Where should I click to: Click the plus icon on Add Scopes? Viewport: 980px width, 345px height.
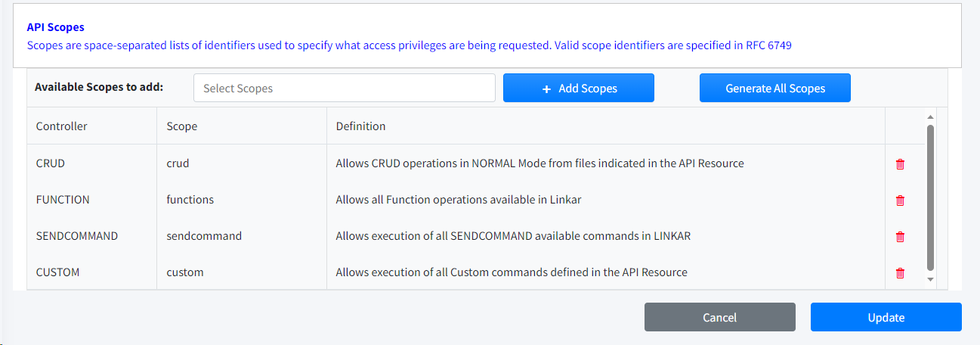pos(546,89)
